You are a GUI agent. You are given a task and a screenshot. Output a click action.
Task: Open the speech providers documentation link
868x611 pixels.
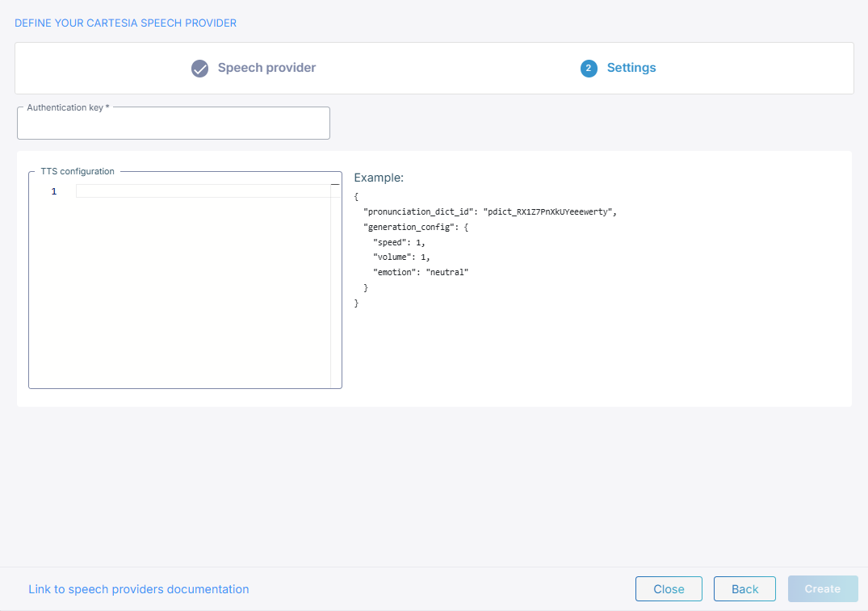(138, 589)
